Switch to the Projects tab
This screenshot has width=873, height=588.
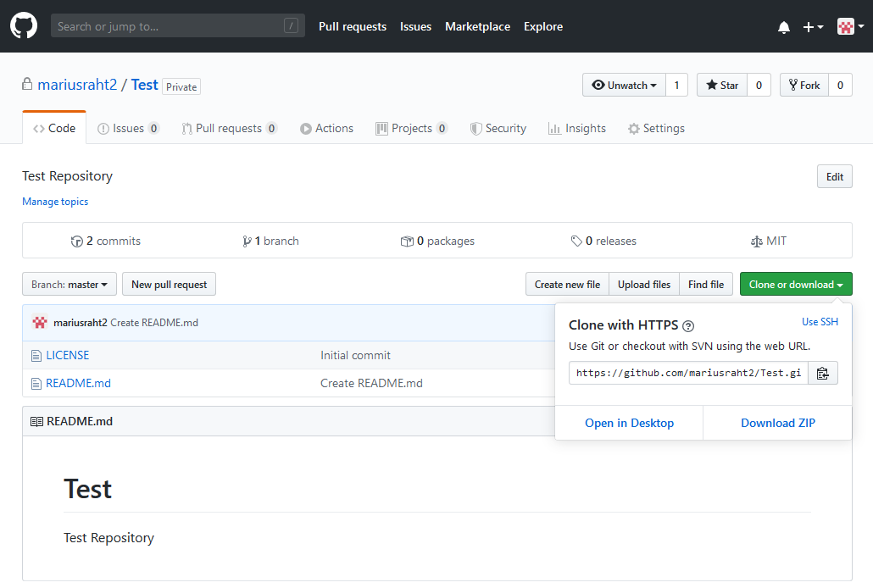tap(411, 128)
